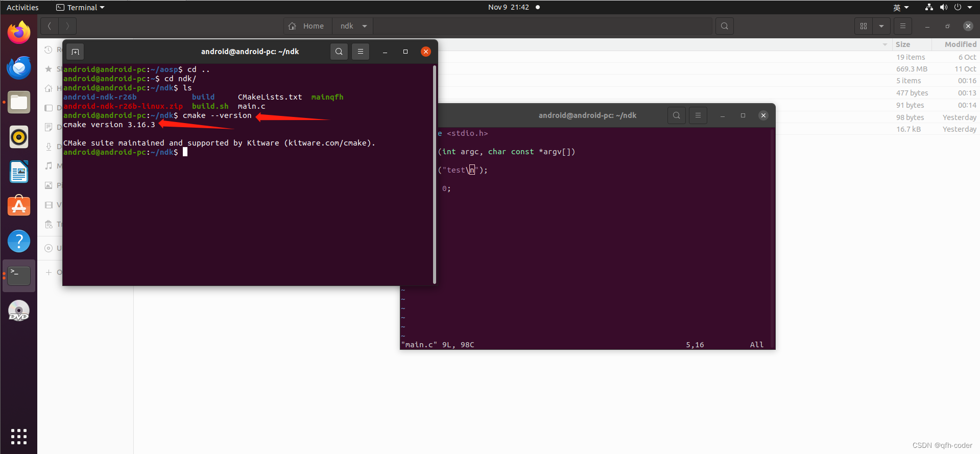This screenshot has height=454, width=980.
Task: Select the file row sized 477 bytes
Action: [709, 93]
